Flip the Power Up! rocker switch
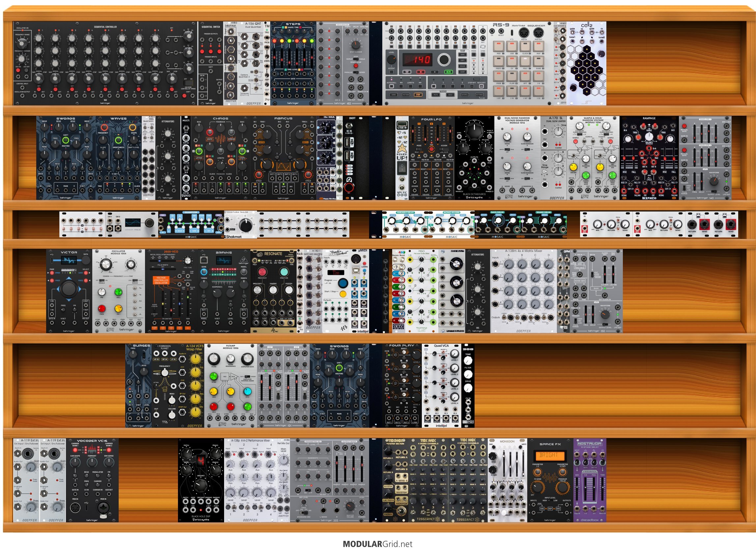The image size is (756, 551). (402, 168)
